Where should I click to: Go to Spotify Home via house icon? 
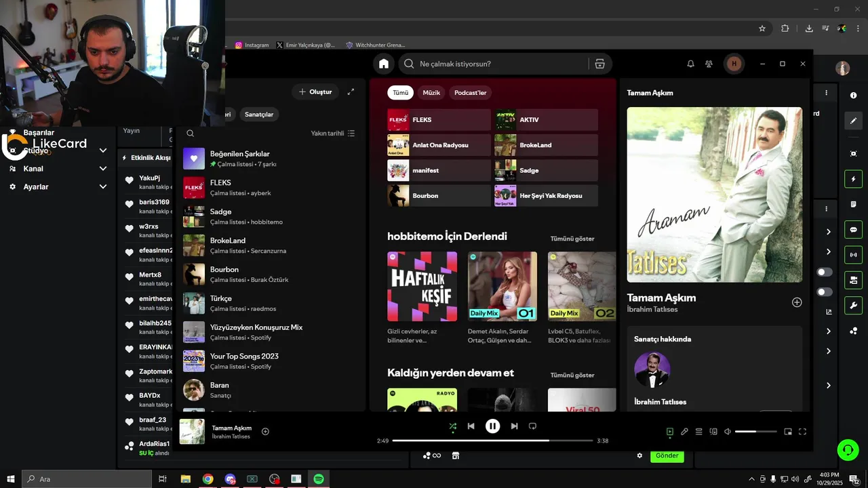384,64
